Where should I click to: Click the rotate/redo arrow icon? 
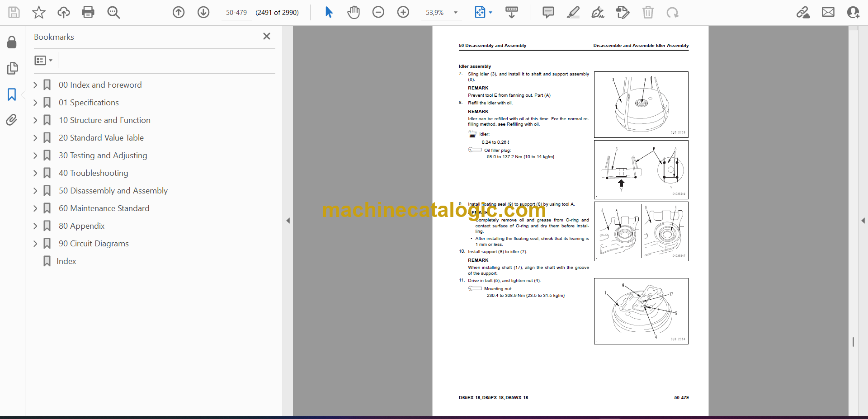(x=673, y=12)
